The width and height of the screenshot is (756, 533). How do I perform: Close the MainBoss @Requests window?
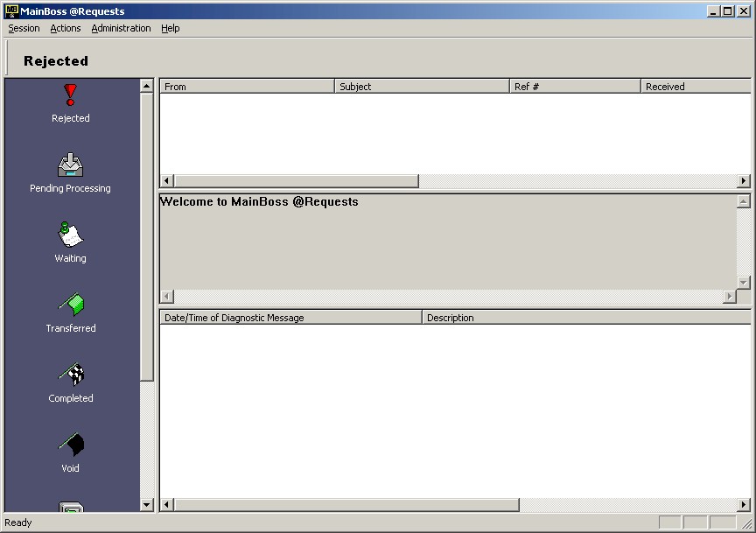click(x=744, y=11)
